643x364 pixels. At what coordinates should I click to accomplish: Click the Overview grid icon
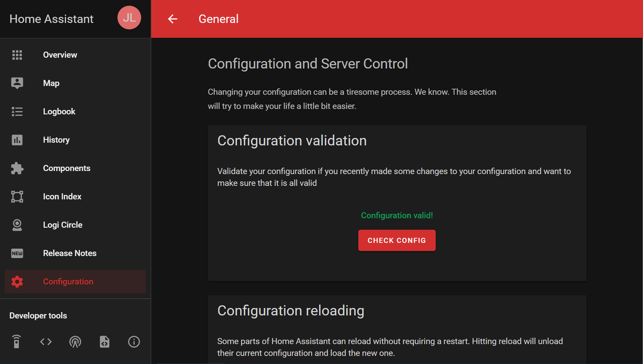17,55
